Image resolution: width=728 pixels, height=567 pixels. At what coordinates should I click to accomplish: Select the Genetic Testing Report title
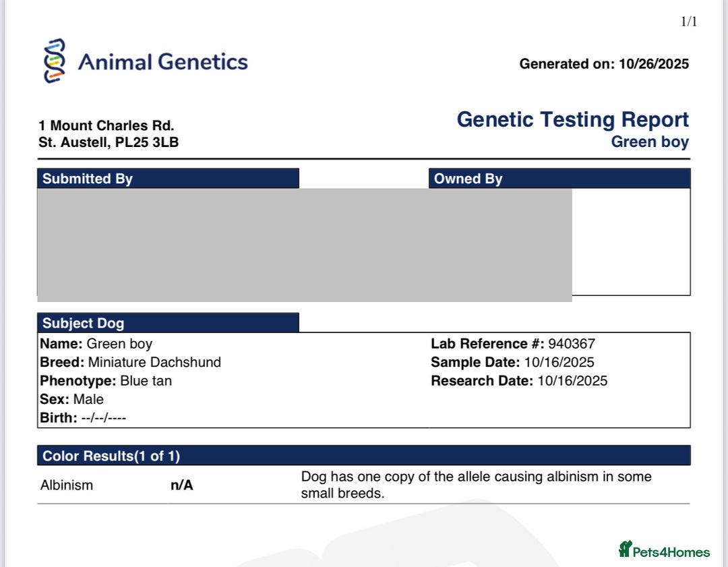pos(572,119)
